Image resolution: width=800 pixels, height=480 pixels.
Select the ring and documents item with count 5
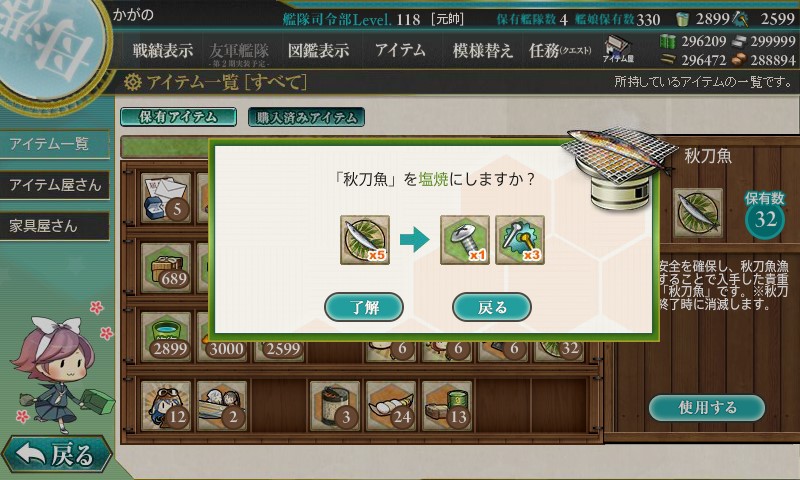166,198
